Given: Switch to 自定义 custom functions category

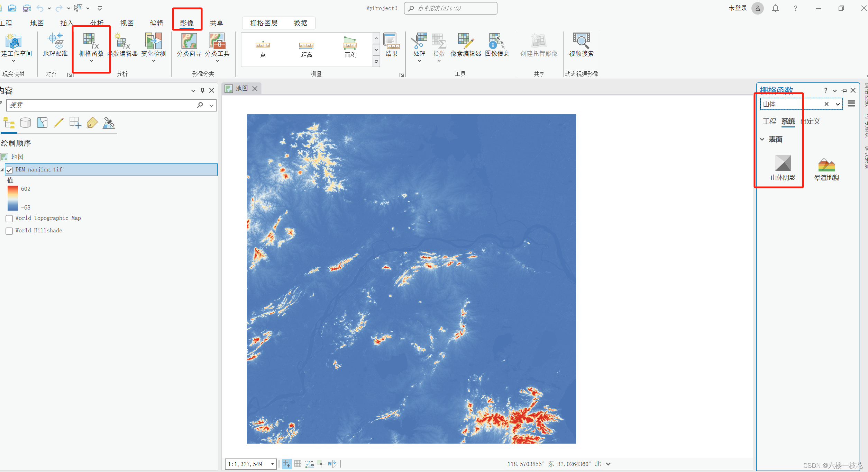Looking at the screenshot, I should (811, 121).
